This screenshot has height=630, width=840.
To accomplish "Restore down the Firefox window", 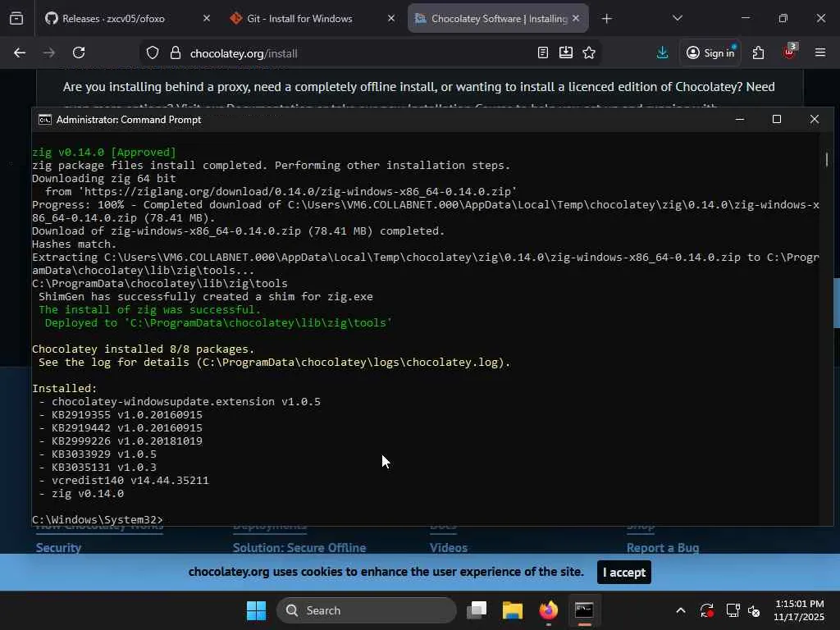I will click(x=783, y=18).
